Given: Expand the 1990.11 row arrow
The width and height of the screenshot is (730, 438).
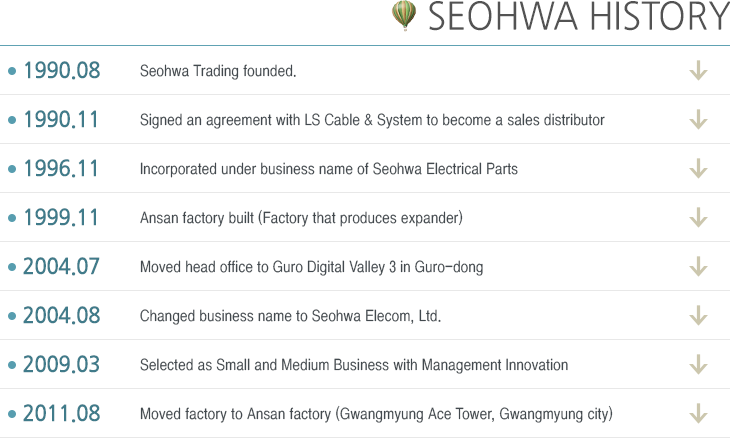Looking at the screenshot, I should (x=698, y=120).
